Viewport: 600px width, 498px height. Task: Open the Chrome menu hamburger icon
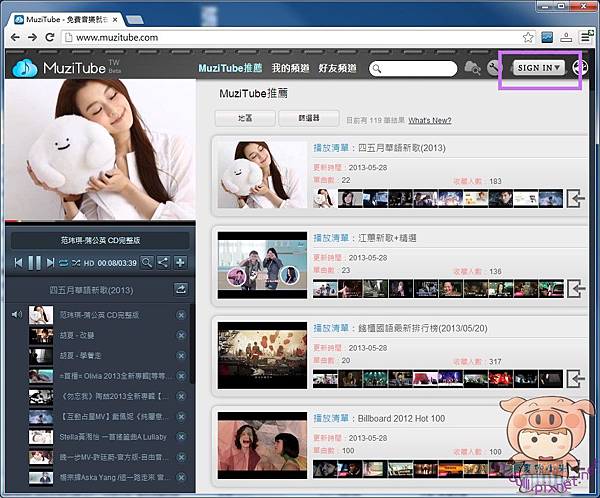[x=585, y=38]
